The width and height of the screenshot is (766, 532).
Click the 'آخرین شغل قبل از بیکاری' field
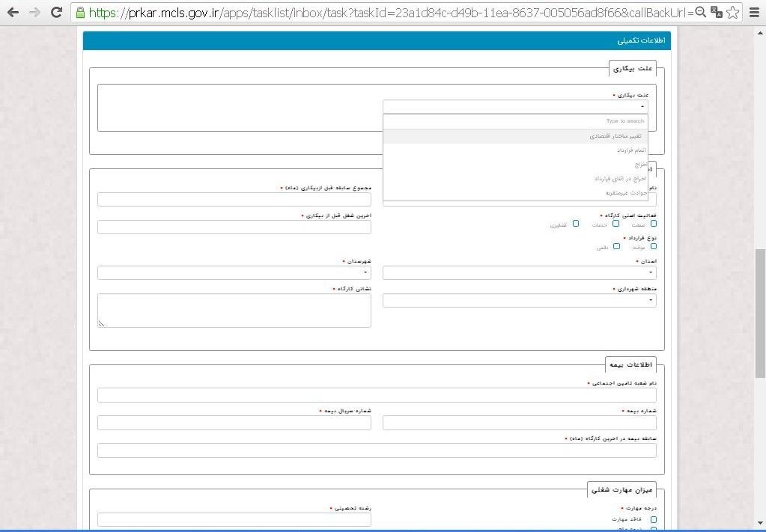point(234,227)
